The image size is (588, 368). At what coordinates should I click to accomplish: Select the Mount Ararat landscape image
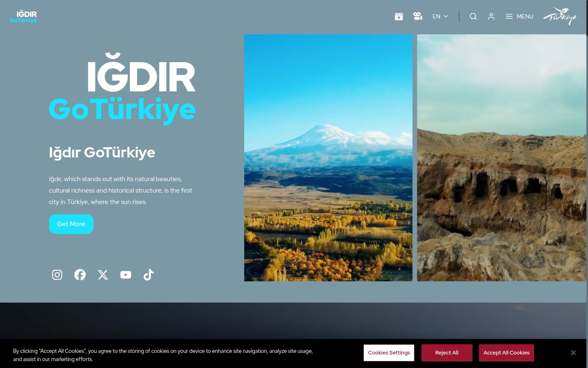pos(328,158)
